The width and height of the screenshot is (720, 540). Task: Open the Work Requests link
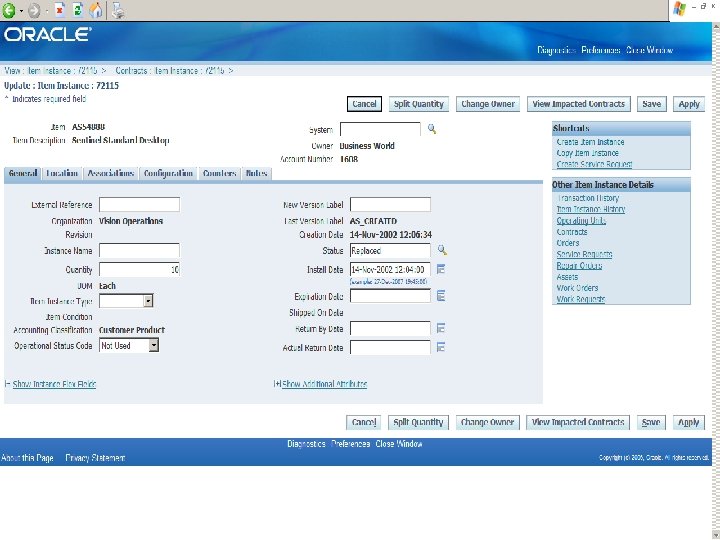point(580,299)
